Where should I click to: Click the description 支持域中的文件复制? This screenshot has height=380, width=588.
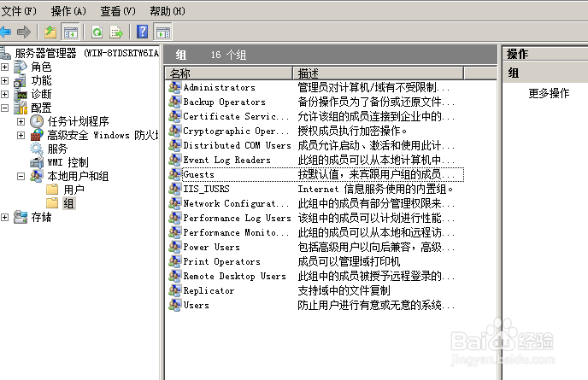(344, 290)
